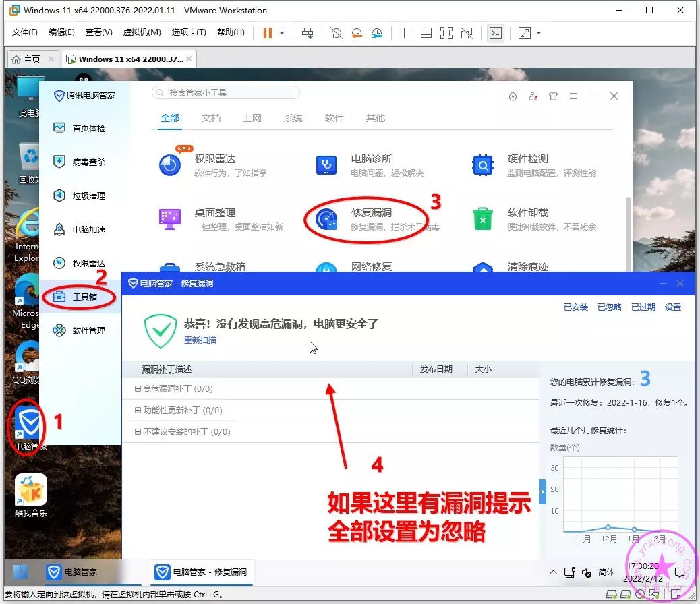700x604 pixels.
Task: Open 电脑管家 desktop shortcut
Action: [30, 426]
